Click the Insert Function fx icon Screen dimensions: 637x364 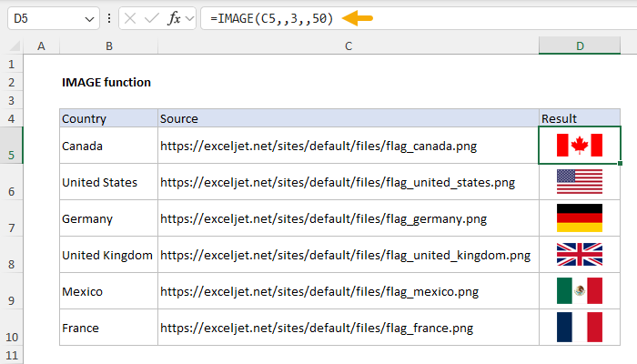[170, 18]
